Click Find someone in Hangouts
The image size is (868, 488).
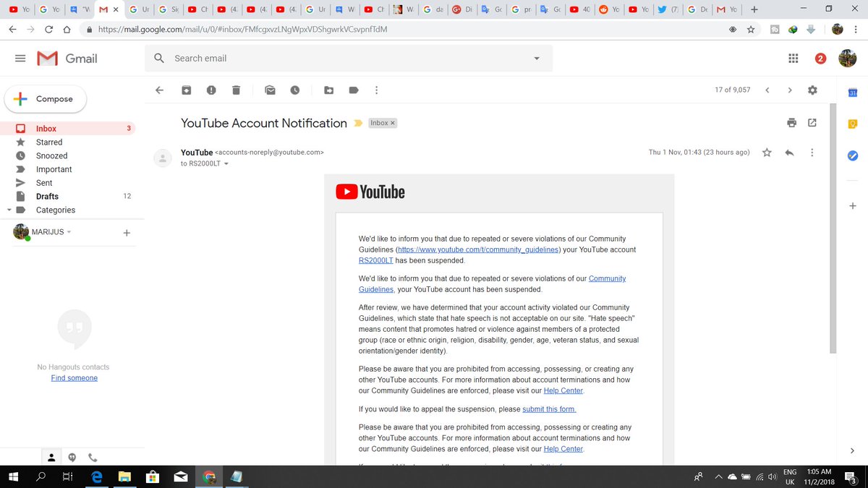[x=74, y=378]
